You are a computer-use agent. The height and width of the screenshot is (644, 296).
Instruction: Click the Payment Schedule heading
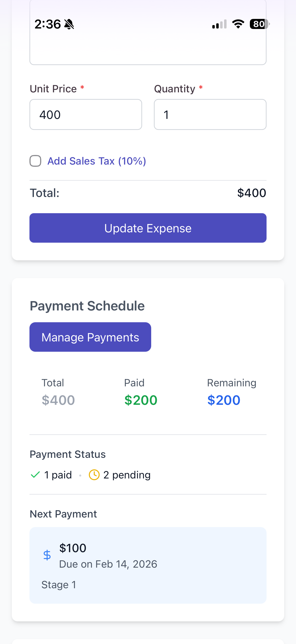click(x=87, y=306)
